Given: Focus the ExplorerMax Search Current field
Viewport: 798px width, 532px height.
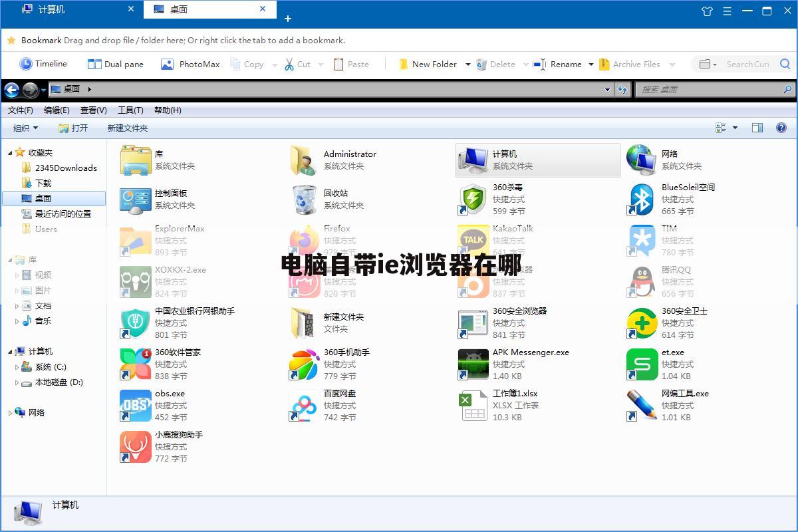Looking at the screenshot, I should pyautogui.click(x=748, y=64).
